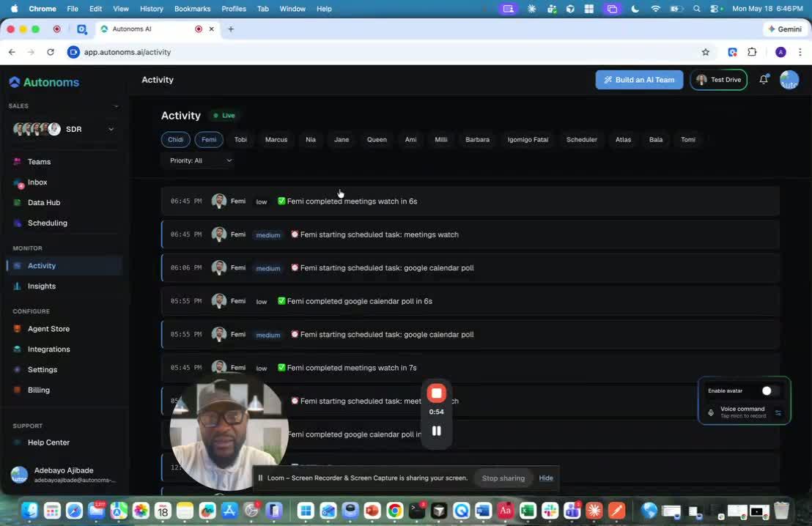Filter activity by Atlas
812x526 pixels.
623,139
